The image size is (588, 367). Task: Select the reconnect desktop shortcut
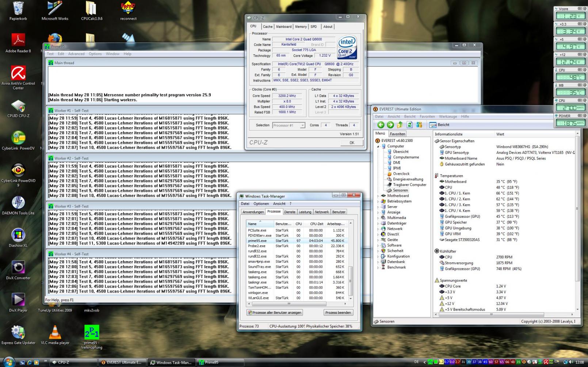[x=128, y=11]
